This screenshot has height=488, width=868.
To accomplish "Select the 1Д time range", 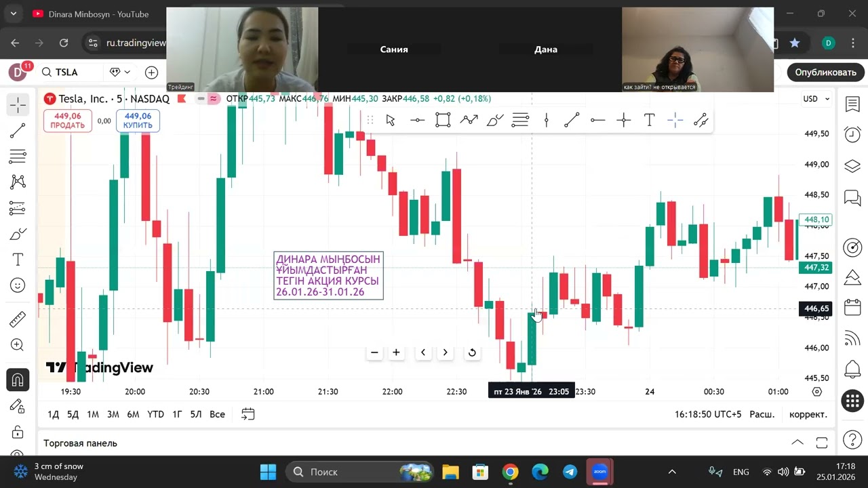I will click(x=54, y=414).
